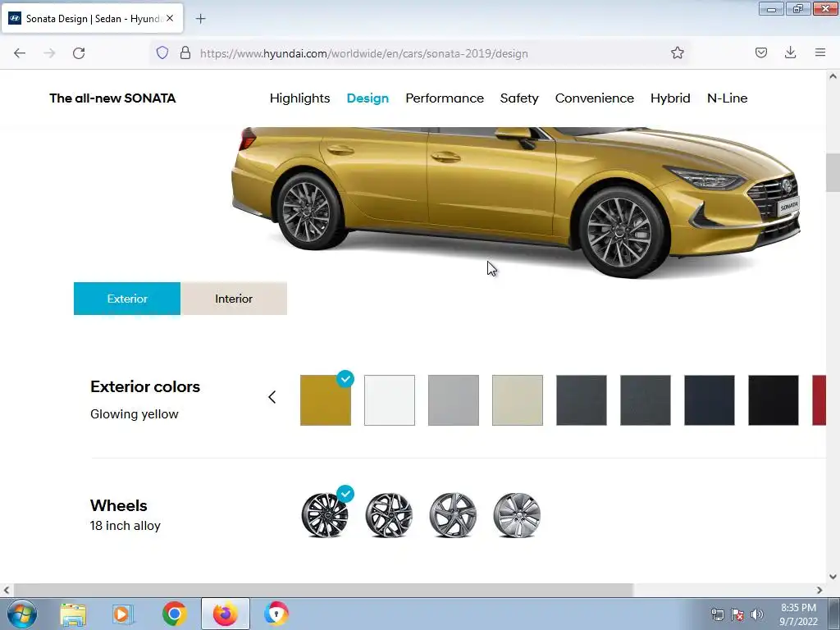This screenshot has height=630, width=840.
Task: Open the tracking protection shield icon
Action: [162, 53]
